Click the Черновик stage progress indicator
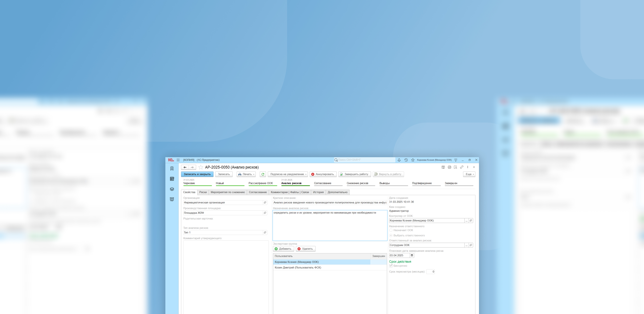Image resolution: width=644 pixels, height=314 pixels. click(x=197, y=183)
